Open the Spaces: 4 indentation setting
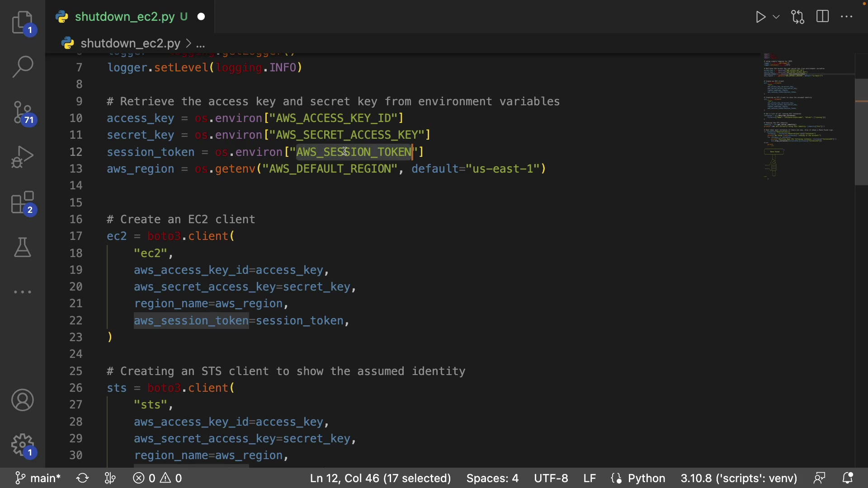The height and width of the screenshot is (488, 868). [x=492, y=478]
